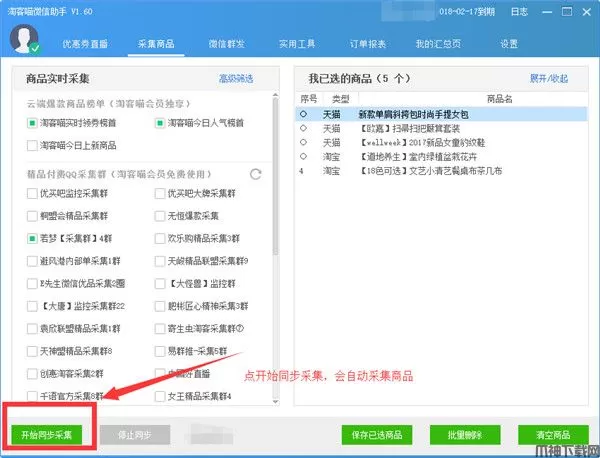Screen dimensions: 600x458
Task: Click 批量删除 batch delete button
Action: [x=465, y=435]
